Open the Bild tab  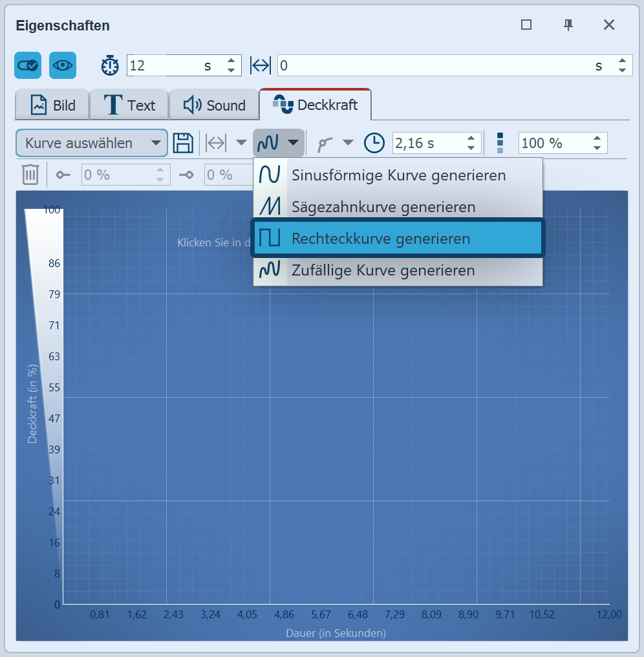coord(53,105)
